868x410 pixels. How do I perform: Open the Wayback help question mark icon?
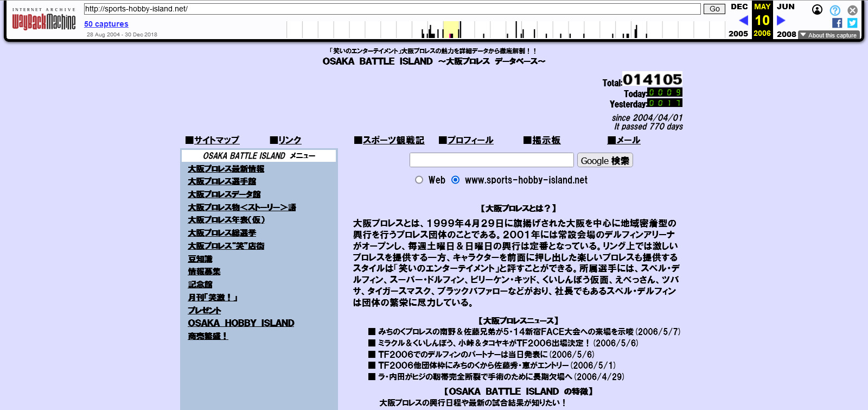pyautogui.click(x=835, y=10)
